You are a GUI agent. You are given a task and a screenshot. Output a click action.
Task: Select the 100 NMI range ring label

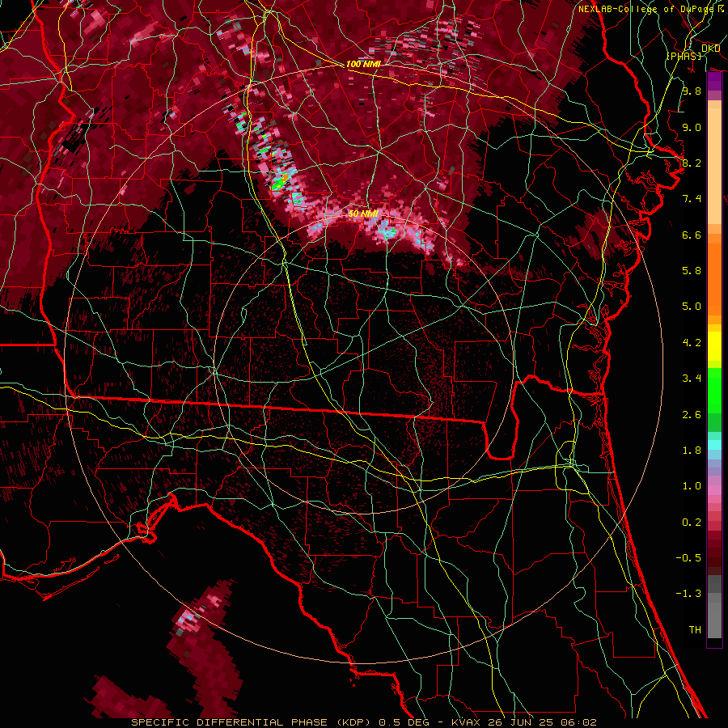363,64
